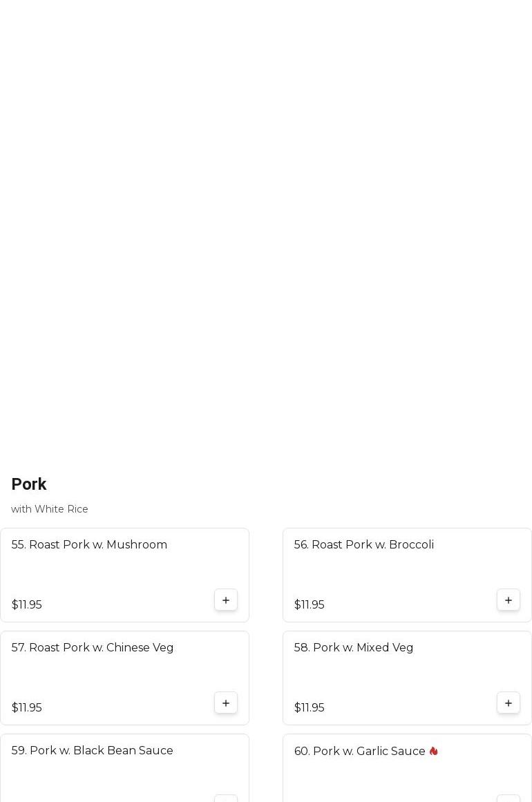Click the 'with White Rice' subtitle
532x802 pixels.
pyautogui.click(x=50, y=509)
